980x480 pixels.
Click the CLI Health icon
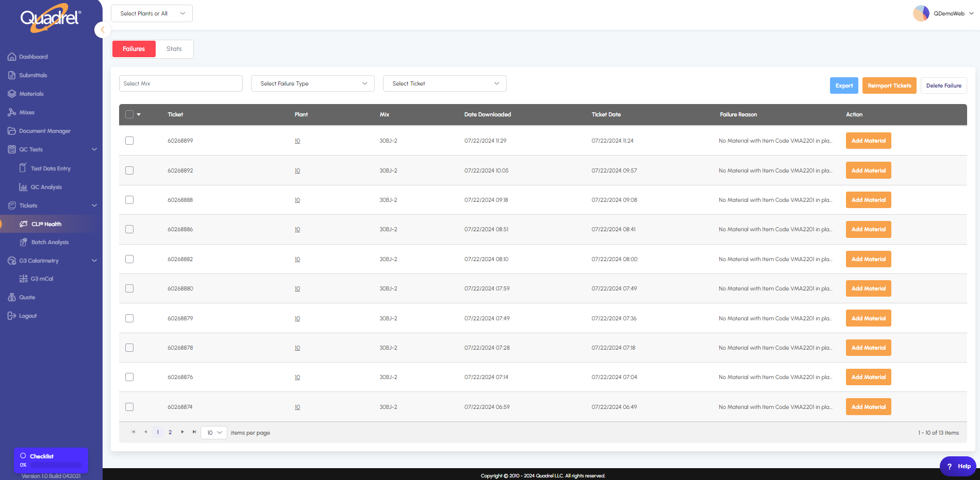click(24, 224)
